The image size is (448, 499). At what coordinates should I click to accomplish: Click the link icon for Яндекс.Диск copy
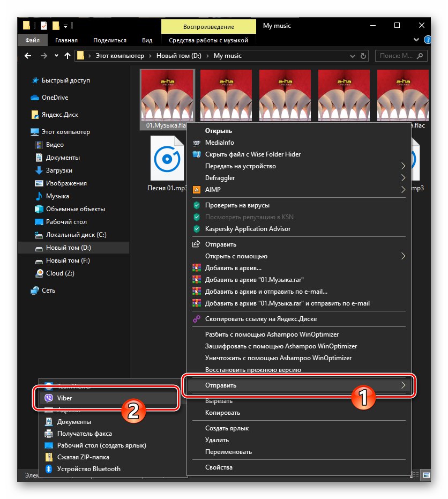pyautogui.click(x=197, y=319)
